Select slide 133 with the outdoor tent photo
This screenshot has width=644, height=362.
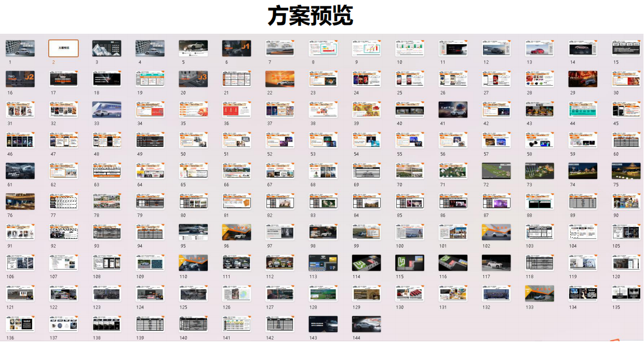coord(539,293)
